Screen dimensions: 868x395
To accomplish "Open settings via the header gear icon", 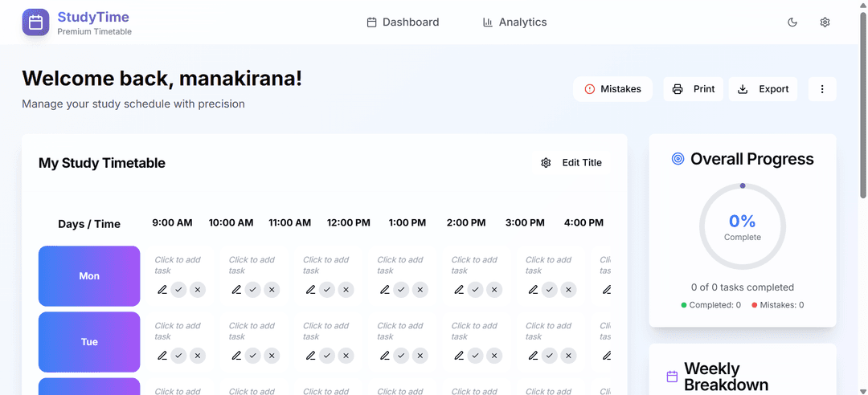I will (x=825, y=22).
